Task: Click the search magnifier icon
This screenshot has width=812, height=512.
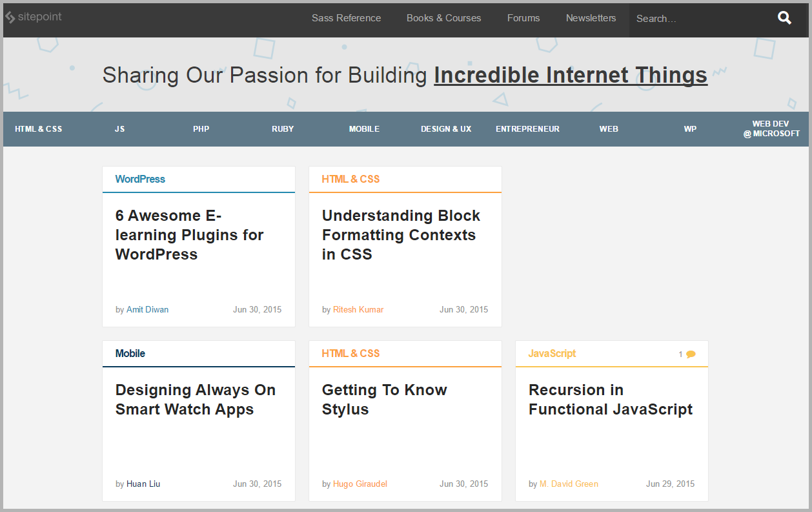Action: coord(784,18)
